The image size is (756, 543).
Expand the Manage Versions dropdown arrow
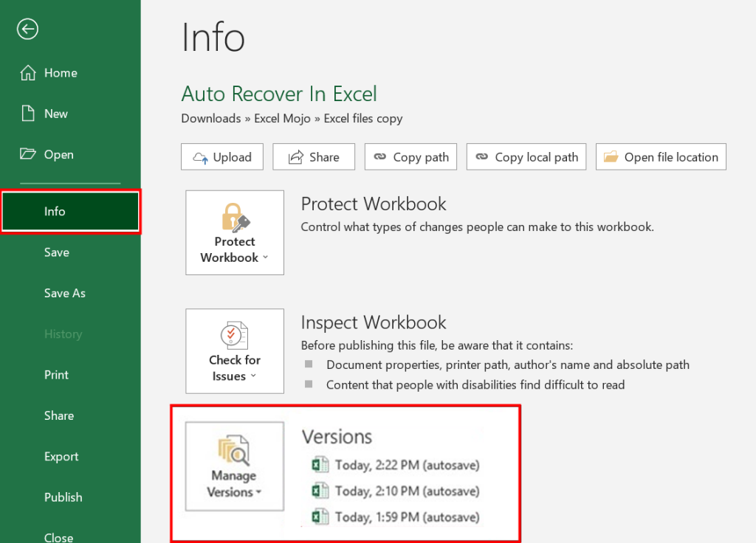(259, 492)
